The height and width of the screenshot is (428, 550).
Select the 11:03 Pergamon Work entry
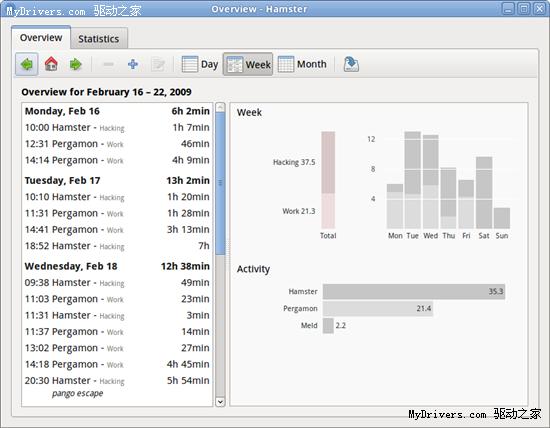pos(117,299)
